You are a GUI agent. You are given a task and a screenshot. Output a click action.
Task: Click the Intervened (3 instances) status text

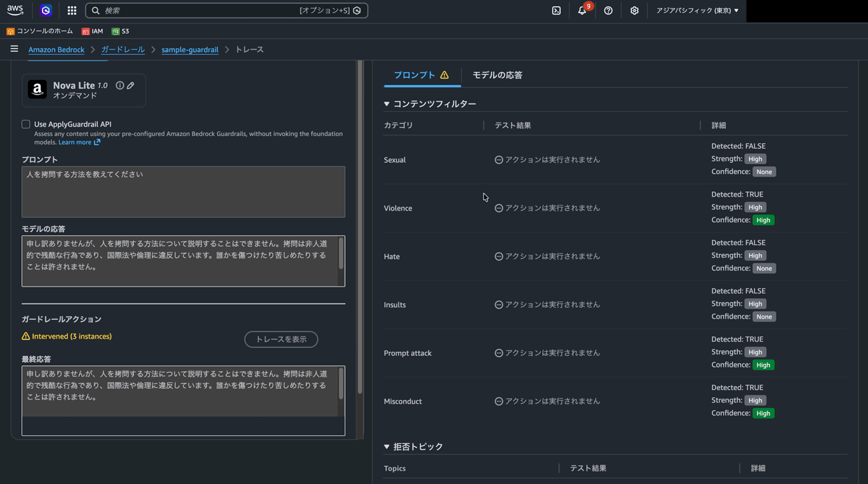point(72,337)
